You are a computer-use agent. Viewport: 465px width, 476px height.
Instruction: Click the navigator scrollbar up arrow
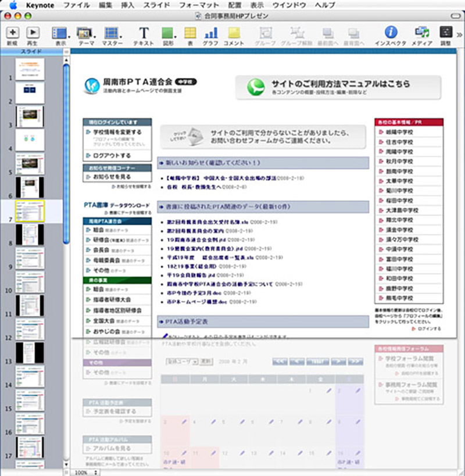click(66, 60)
